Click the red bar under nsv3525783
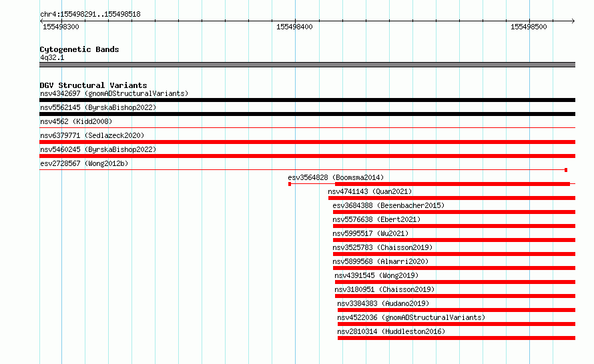 tap(455, 254)
